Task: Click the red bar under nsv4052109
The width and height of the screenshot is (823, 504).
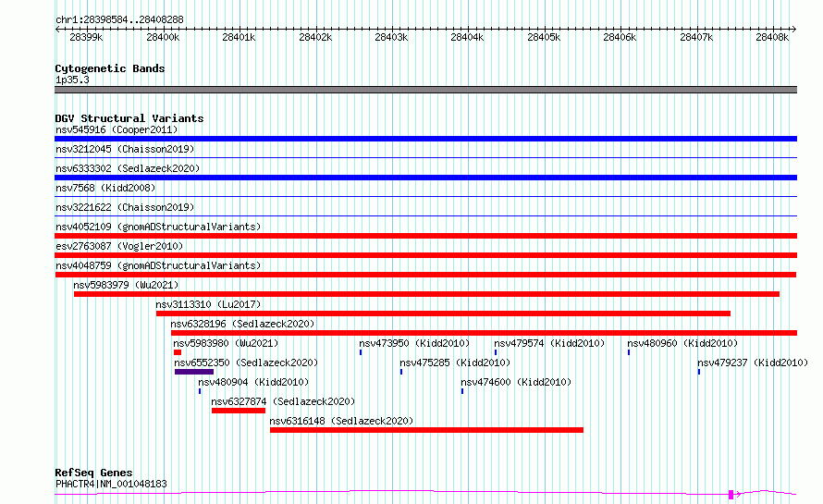Action: pos(425,236)
